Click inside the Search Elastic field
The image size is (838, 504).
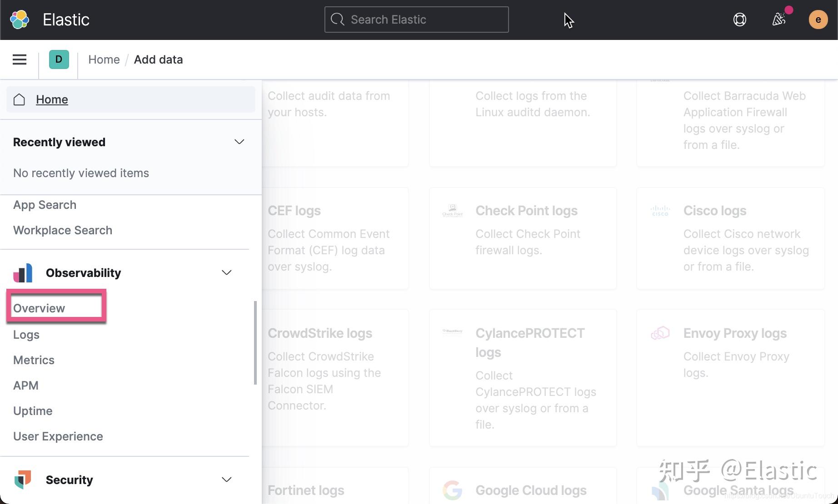point(416,20)
